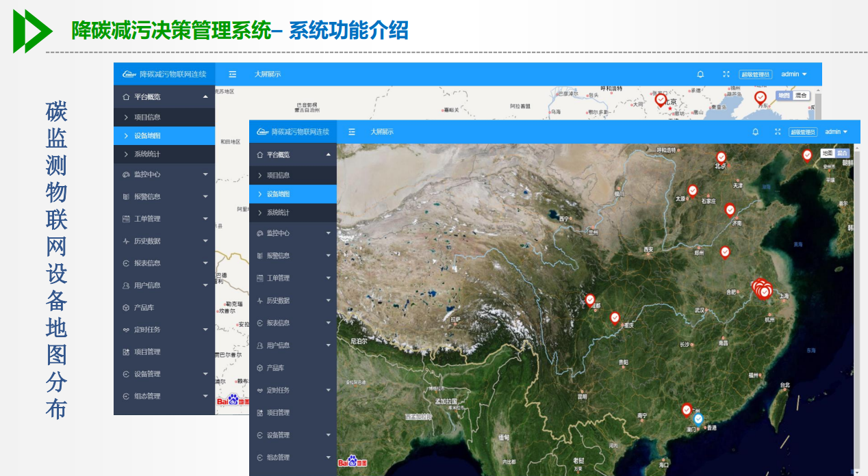The height and width of the screenshot is (476, 868).
Task: Expand 历史数据 in the rear window sidebar
Action: (x=164, y=241)
